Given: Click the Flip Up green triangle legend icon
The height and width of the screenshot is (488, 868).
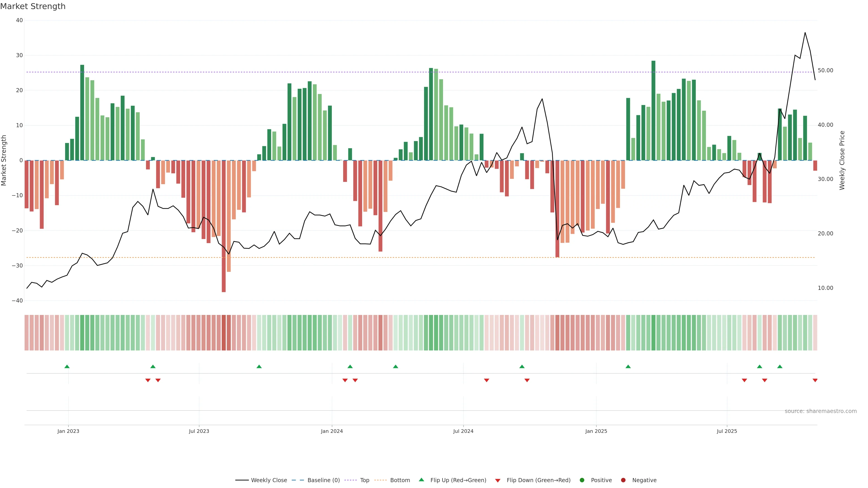Looking at the screenshot, I should (x=421, y=480).
